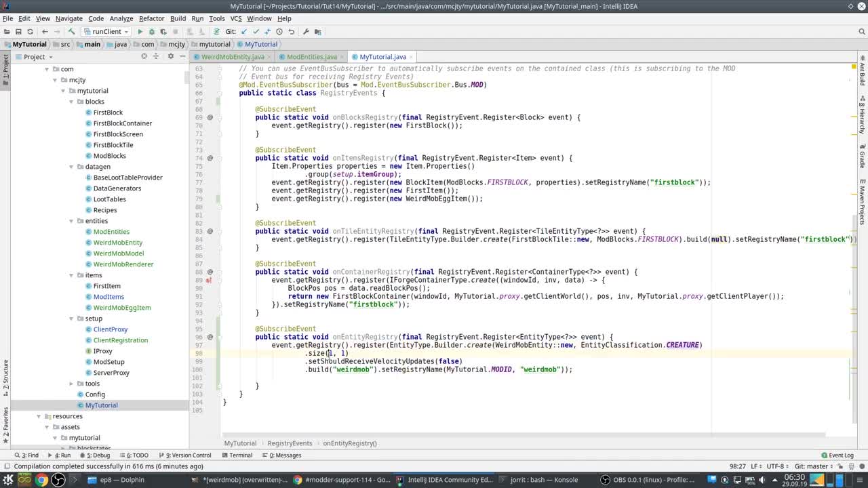The image size is (868, 488).
Task: Click scroll from source target icon
Action: coord(144,56)
